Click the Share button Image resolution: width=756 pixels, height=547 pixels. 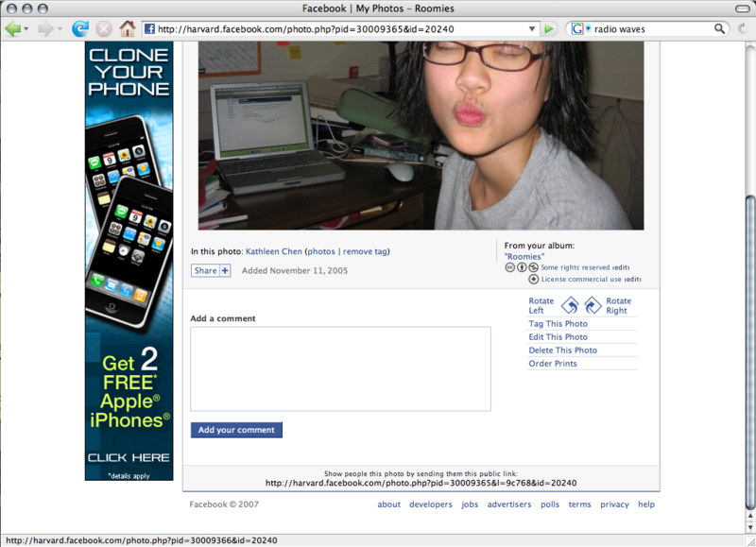click(205, 271)
